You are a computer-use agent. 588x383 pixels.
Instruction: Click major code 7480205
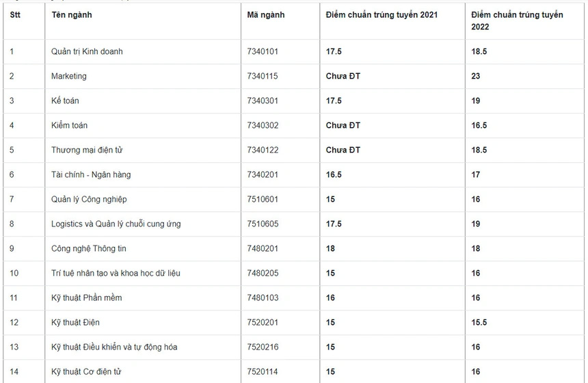tap(263, 273)
